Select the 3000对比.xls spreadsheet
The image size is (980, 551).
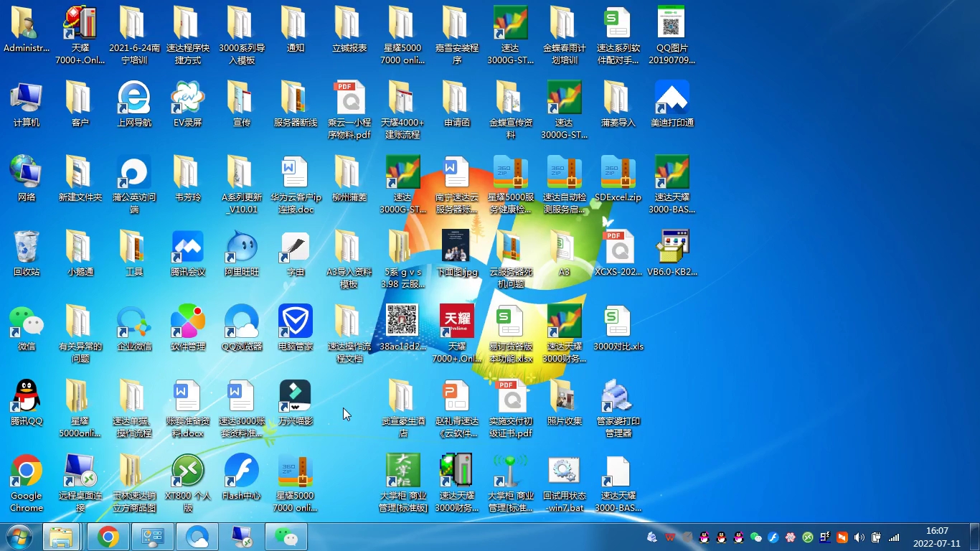[618, 329]
